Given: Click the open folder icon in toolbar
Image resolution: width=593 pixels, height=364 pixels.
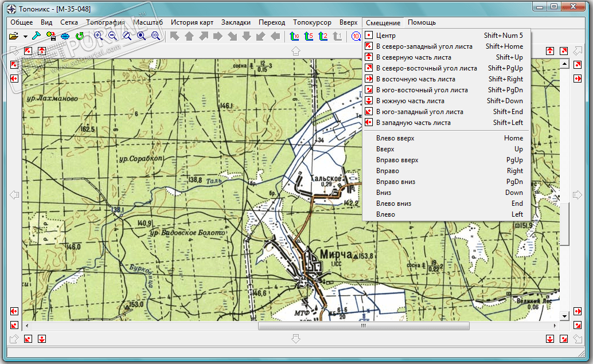Looking at the screenshot, I should coord(14,36).
